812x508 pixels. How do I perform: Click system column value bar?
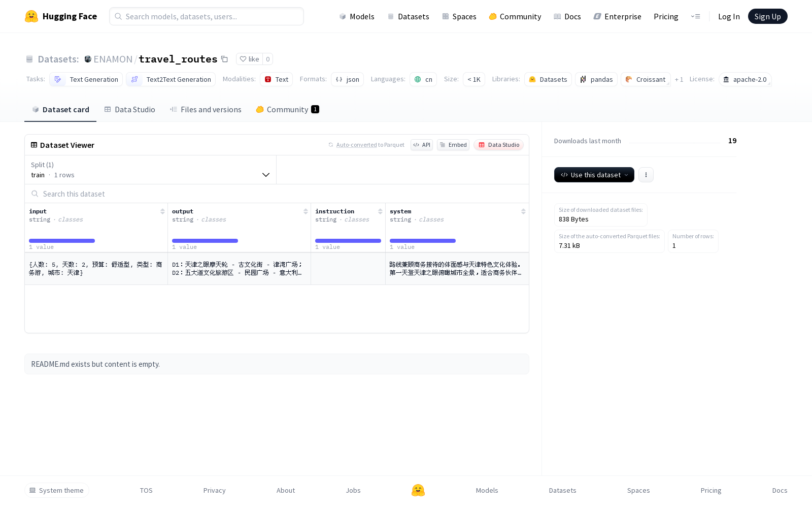(423, 241)
